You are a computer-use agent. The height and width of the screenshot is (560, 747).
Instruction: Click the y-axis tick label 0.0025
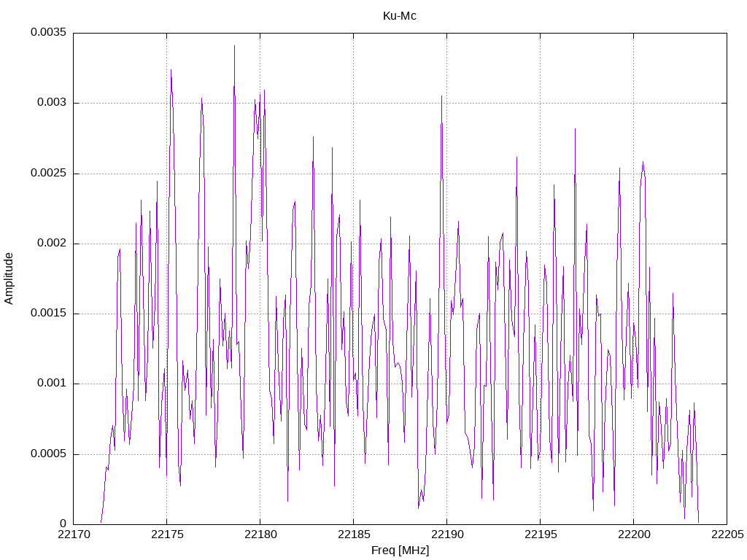click(49, 173)
